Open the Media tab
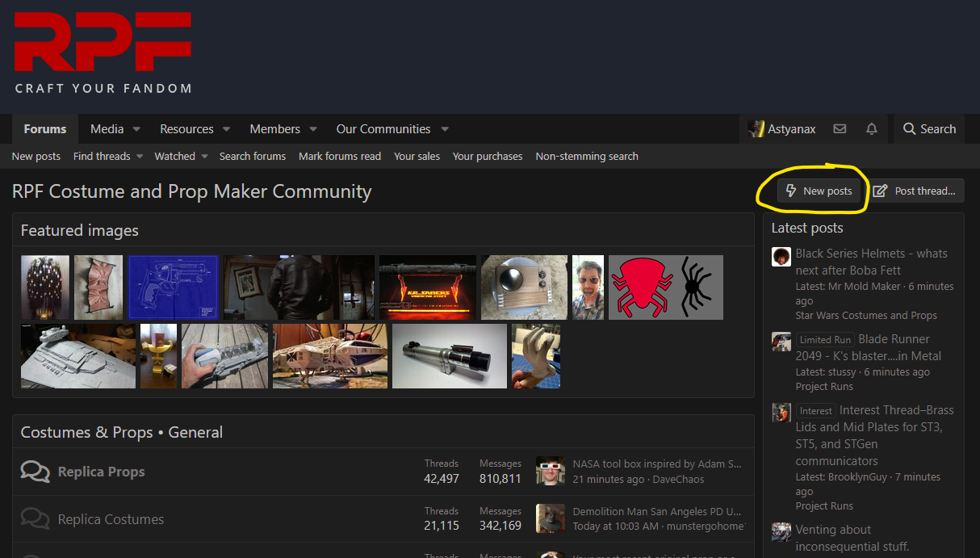 click(x=107, y=129)
